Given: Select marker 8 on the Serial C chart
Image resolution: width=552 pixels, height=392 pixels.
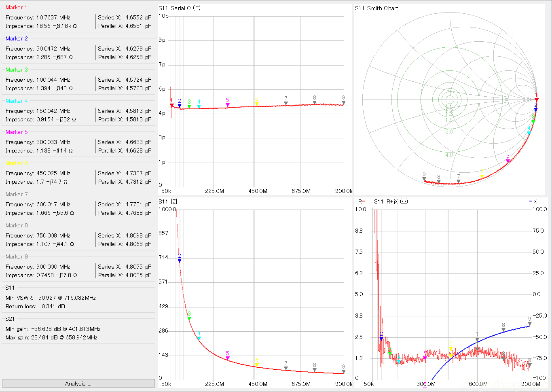Looking at the screenshot, I should pos(315,102).
